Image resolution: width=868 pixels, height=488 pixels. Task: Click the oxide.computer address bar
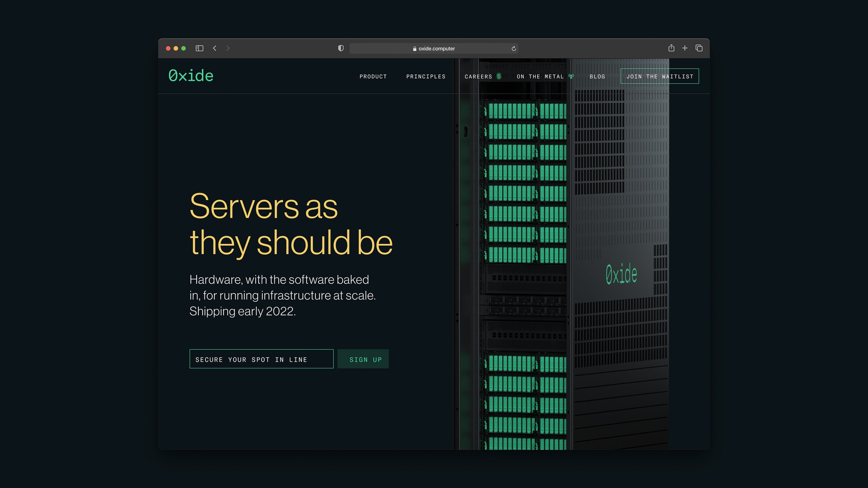[434, 49]
